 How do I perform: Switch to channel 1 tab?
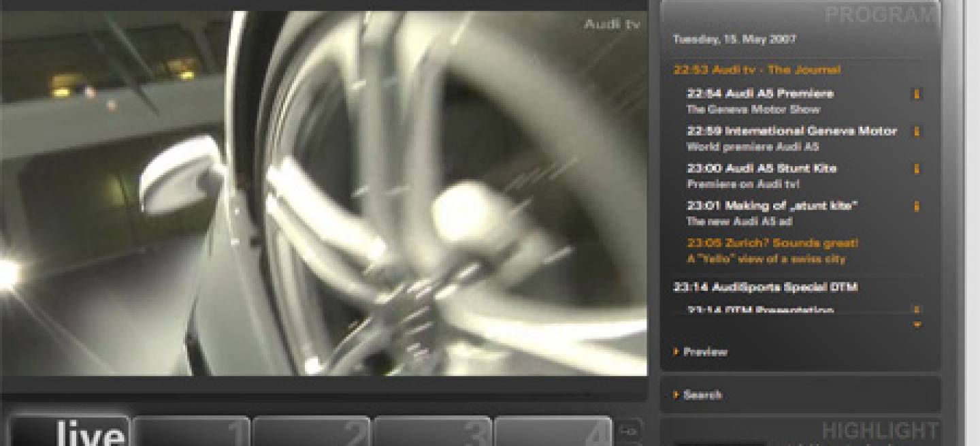coord(191,431)
